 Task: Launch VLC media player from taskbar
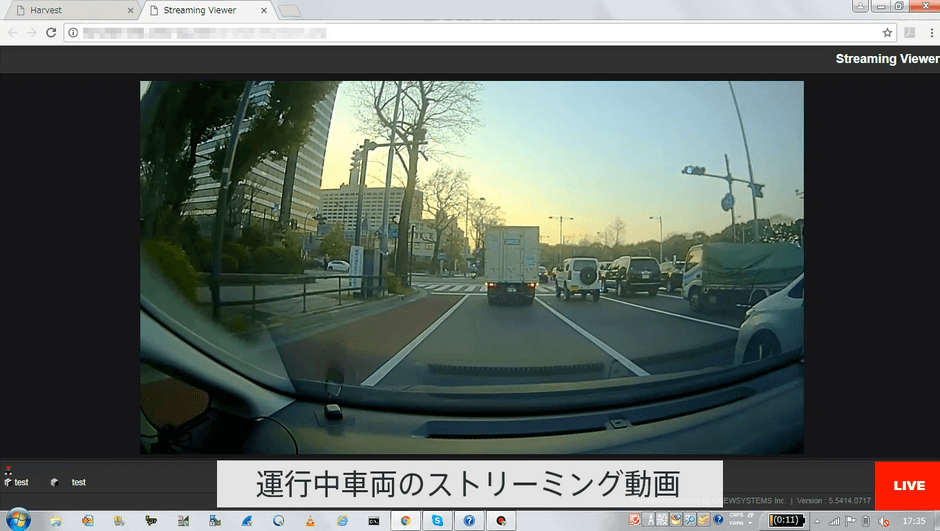pyautogui.click(x=309, y=520)
